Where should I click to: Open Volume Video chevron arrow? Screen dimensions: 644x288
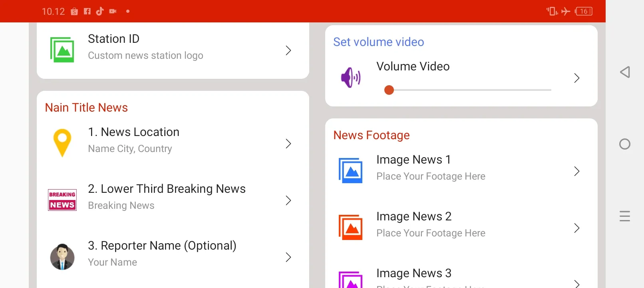(577, 78)
